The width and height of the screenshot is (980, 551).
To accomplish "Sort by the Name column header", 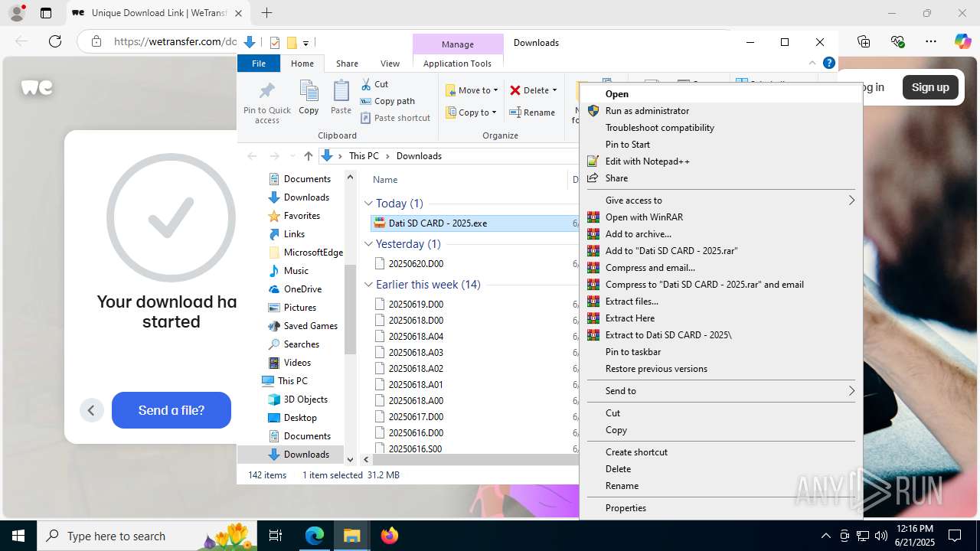I will [385, 180].
